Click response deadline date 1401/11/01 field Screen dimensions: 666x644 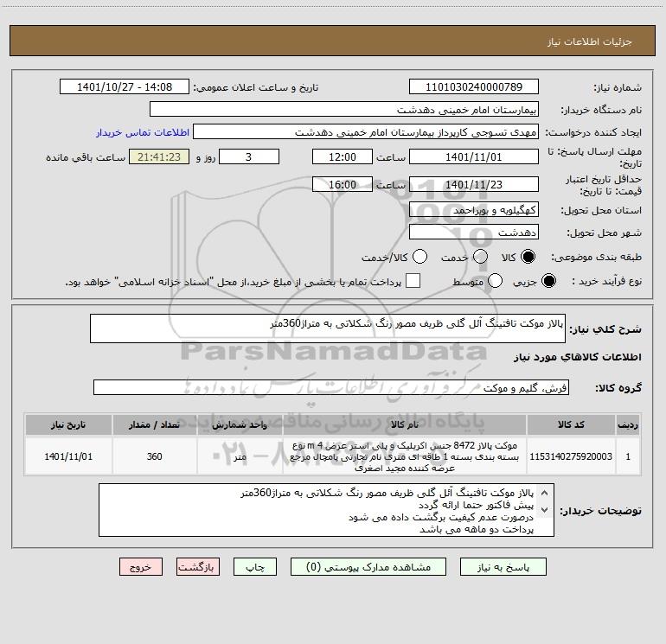[474, 156]
